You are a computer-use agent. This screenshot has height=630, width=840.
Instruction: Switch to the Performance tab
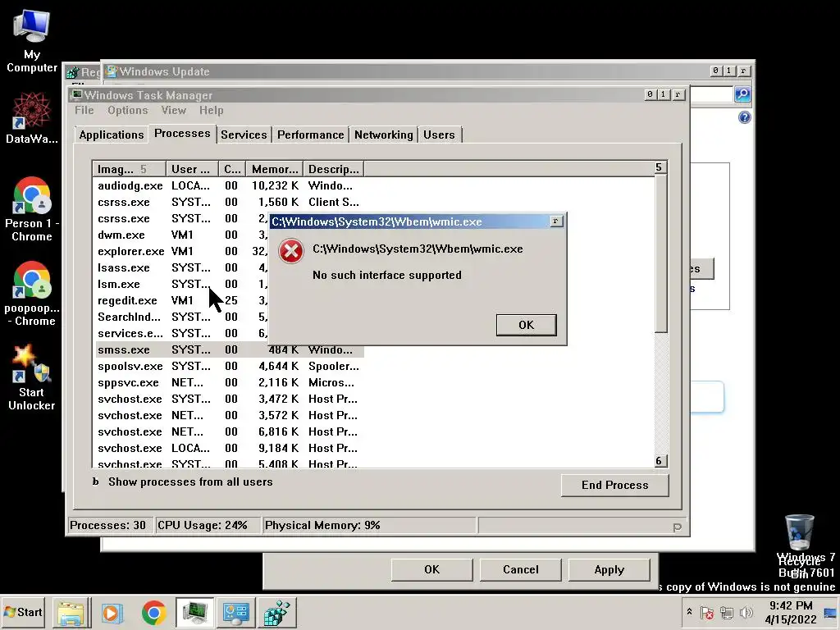coord(311,135)
